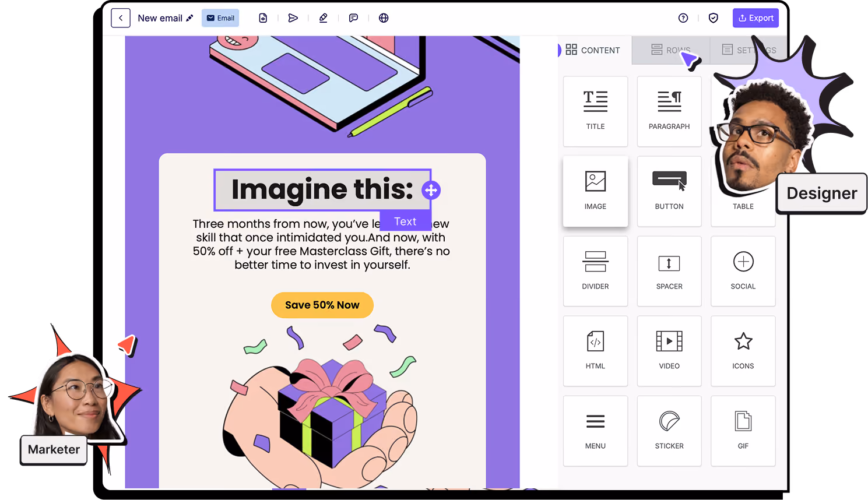The image size is (868, 500).
Task: Open the comments speech bubble icon
Action: tap(353, 18)
